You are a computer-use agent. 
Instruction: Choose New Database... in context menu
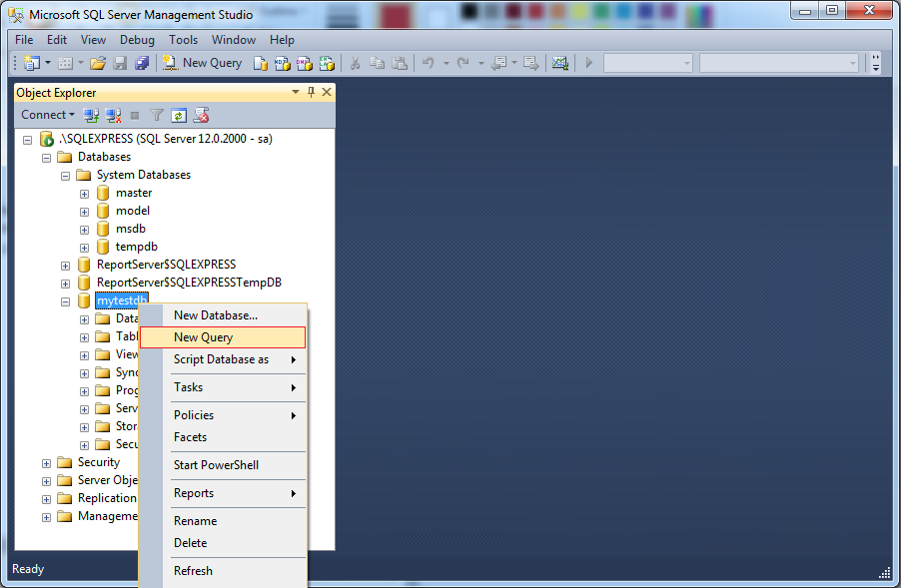click(223, 315)
